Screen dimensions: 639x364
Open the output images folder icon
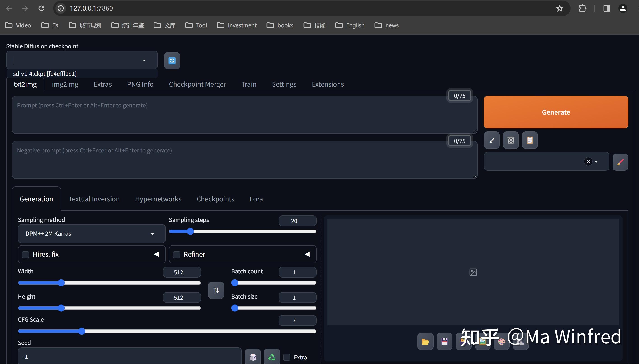(x=425, y=341)
